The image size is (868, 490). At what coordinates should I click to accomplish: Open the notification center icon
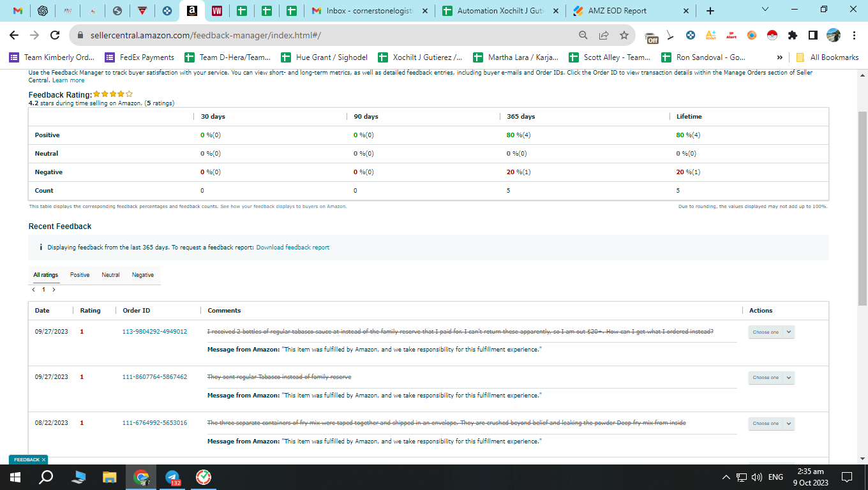(x=847, y=477)
